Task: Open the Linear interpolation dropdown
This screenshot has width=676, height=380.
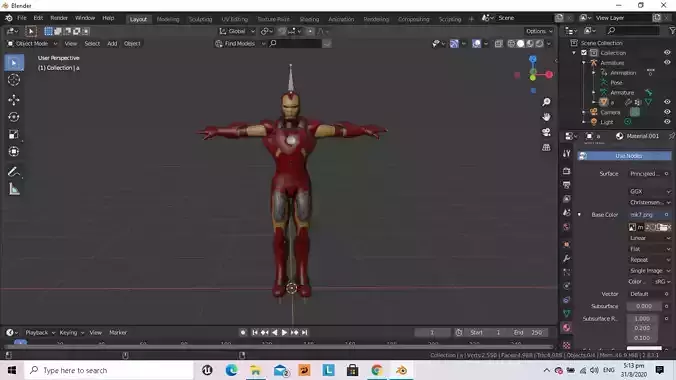Action: [x=649, y=238]
